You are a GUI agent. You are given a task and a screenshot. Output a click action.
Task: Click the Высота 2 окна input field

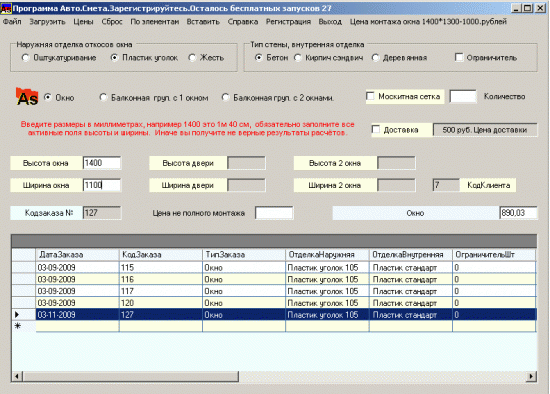point(396,163)
